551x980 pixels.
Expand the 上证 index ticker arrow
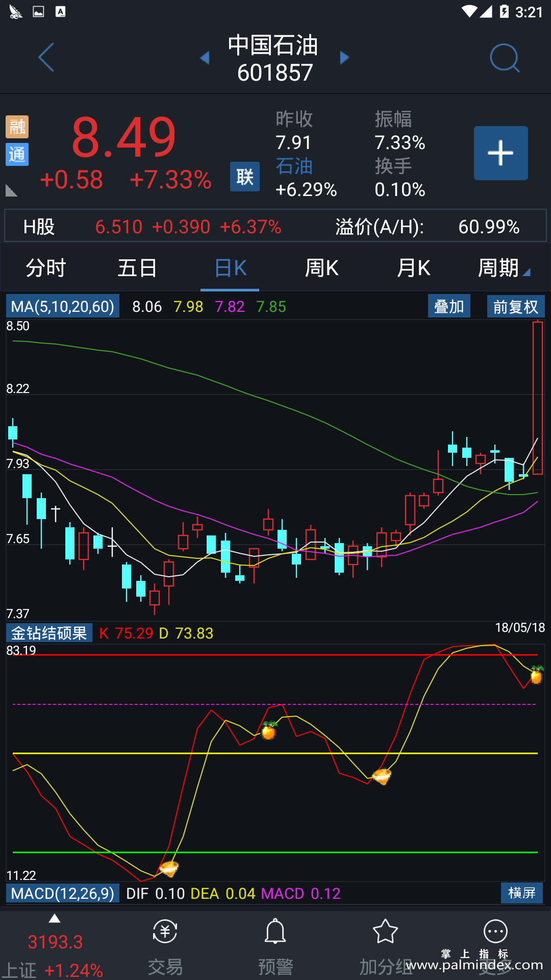pyautogui.click(x=55, y=919)
